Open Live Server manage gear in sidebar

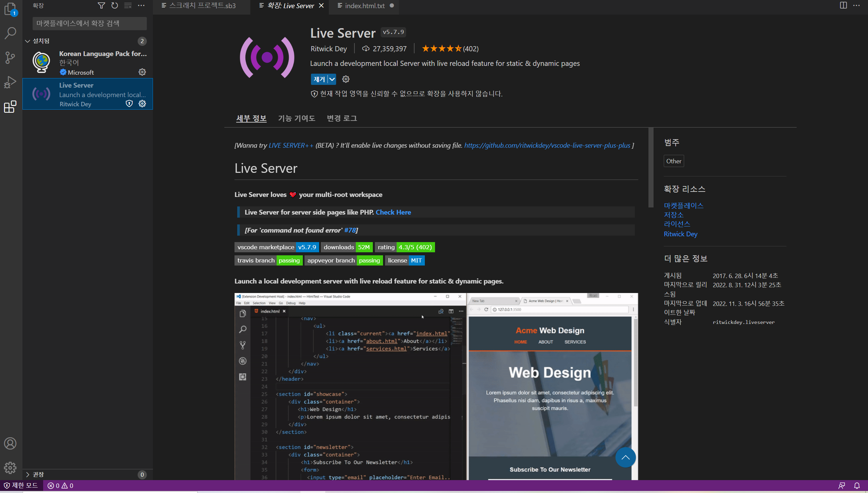pos(142,104)
